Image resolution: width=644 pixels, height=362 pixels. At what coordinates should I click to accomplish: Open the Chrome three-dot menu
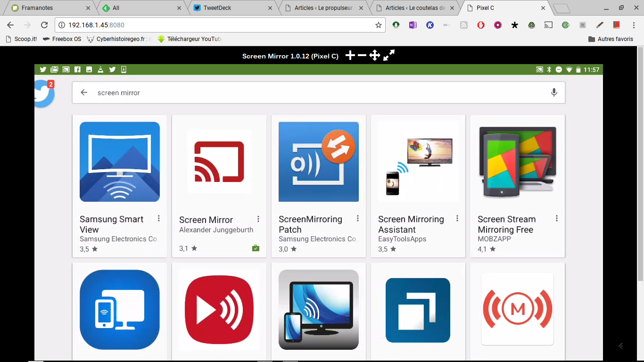coord(633,25)
